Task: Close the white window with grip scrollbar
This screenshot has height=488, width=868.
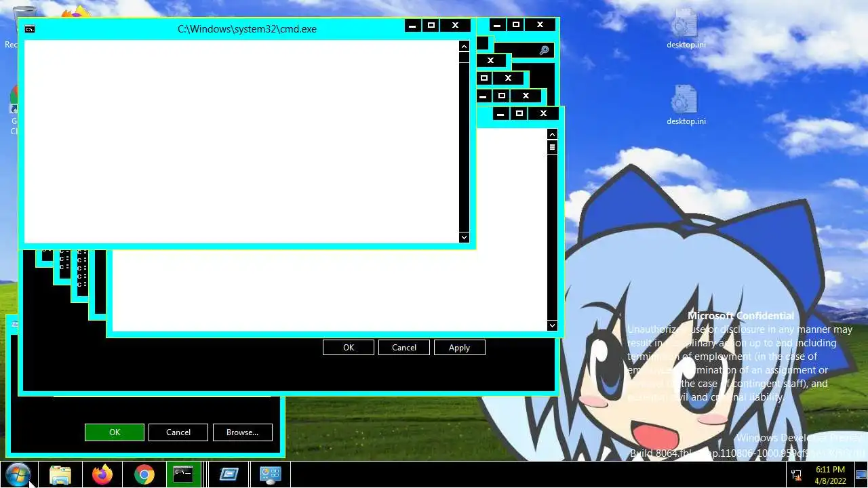Action: [x=543, y=114]
